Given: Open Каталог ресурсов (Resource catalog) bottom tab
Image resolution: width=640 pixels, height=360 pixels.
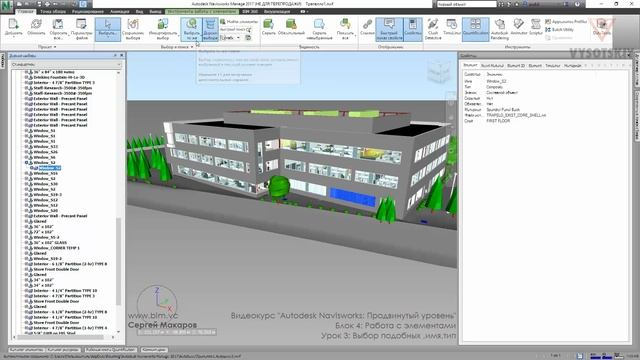Looking at the screenshot, I should 63,350.
